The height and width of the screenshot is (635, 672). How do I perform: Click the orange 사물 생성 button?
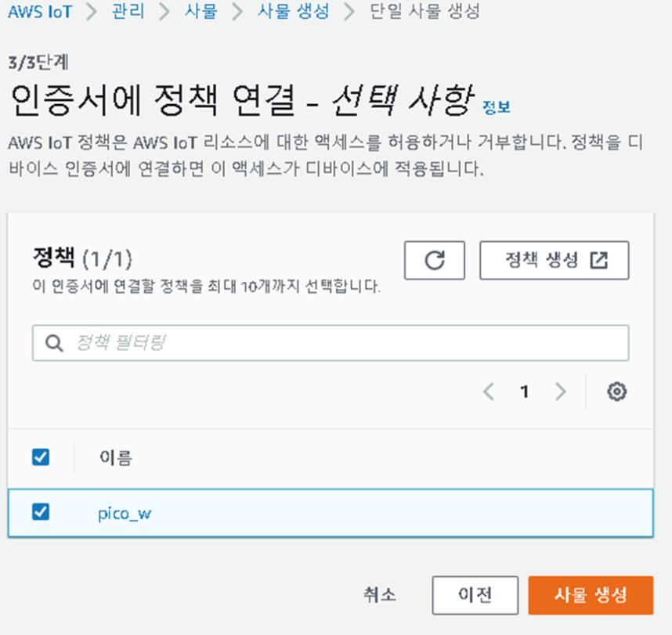591,595
